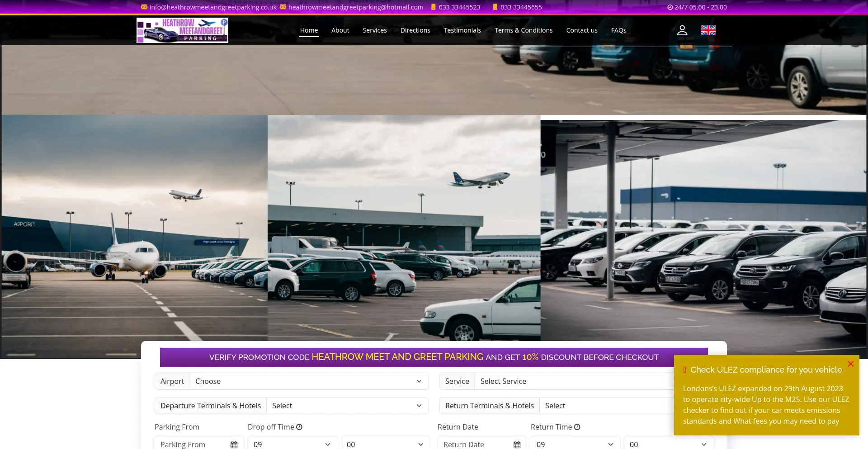Open the Directions page

[x=415, y=30]
